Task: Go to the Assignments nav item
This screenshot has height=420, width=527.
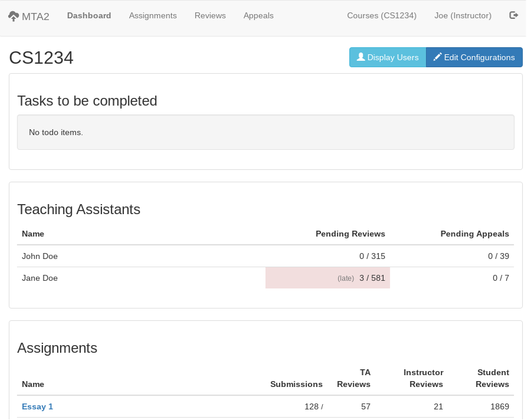Action: pyautogui.click(x=153, y=16)
